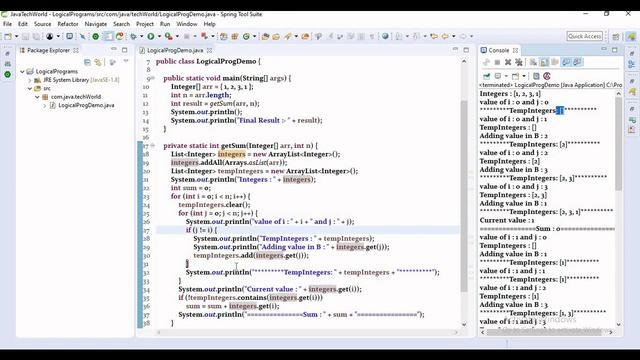The width and height of the screenshot is (640, 360).
Task: Click the Pin Console icon
Action: point(487,76)
